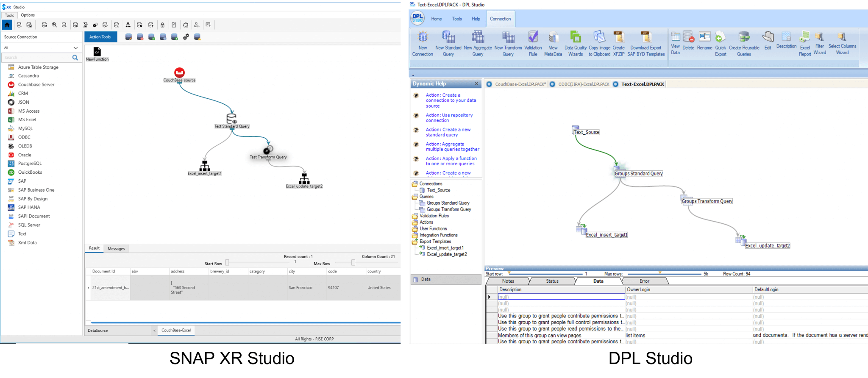Click View Data in DPL ribbon
The image size is (868, 378).
(676, 43)
